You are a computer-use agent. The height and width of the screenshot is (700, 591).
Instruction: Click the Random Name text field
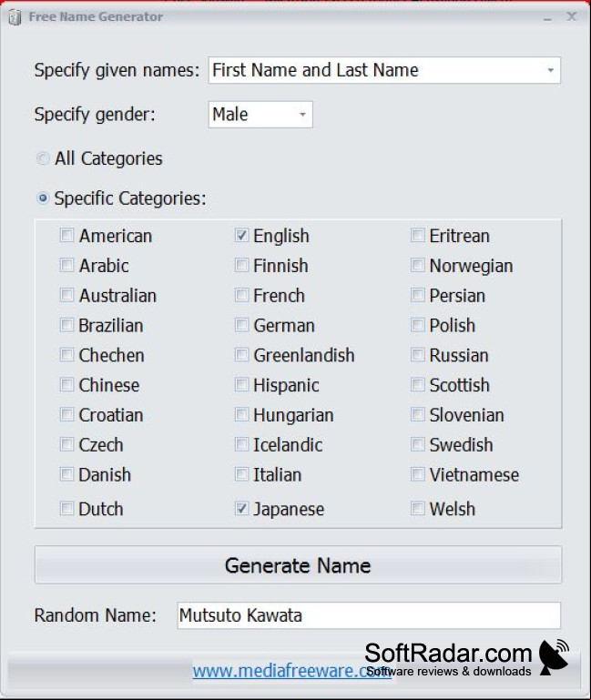(x=369, y=615)
